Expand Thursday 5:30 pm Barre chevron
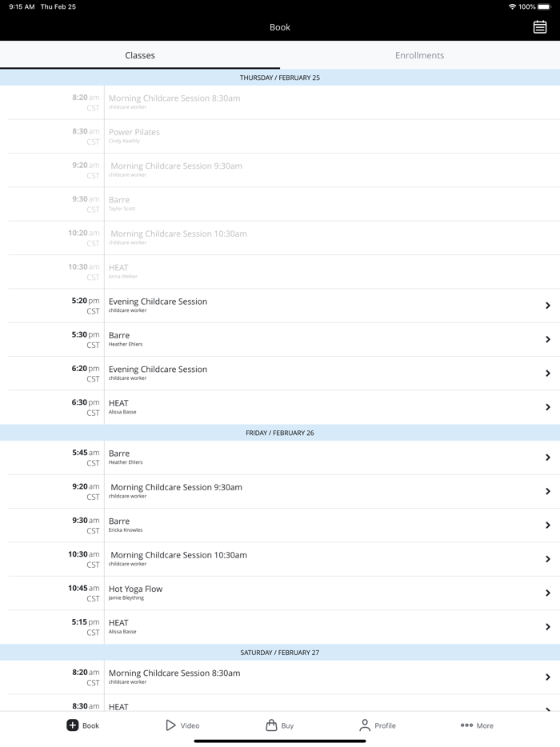This screenshot has height=747, width=560. (548, 339)
